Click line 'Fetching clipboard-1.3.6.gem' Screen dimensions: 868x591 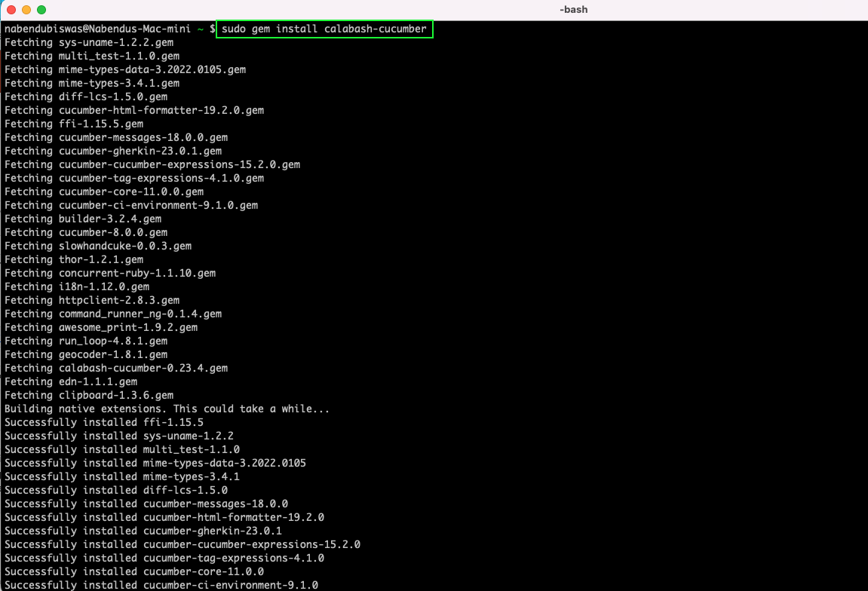pos(89,395)
